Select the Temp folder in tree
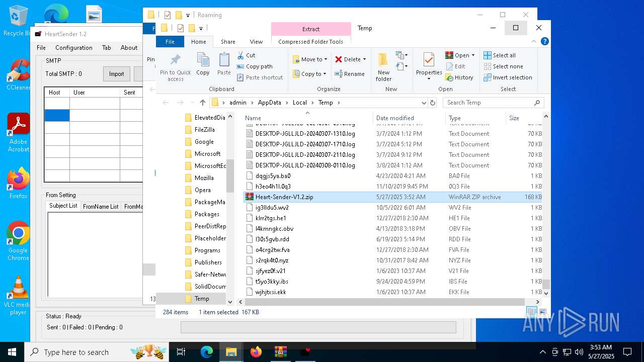Screen dimensions: 644x362 (x=201, y=299)
